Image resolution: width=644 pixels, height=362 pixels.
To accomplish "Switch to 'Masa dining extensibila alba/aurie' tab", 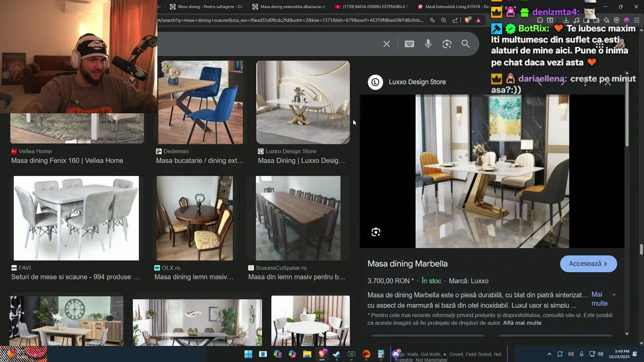I will pyautogui.click(x=289, y=7).
